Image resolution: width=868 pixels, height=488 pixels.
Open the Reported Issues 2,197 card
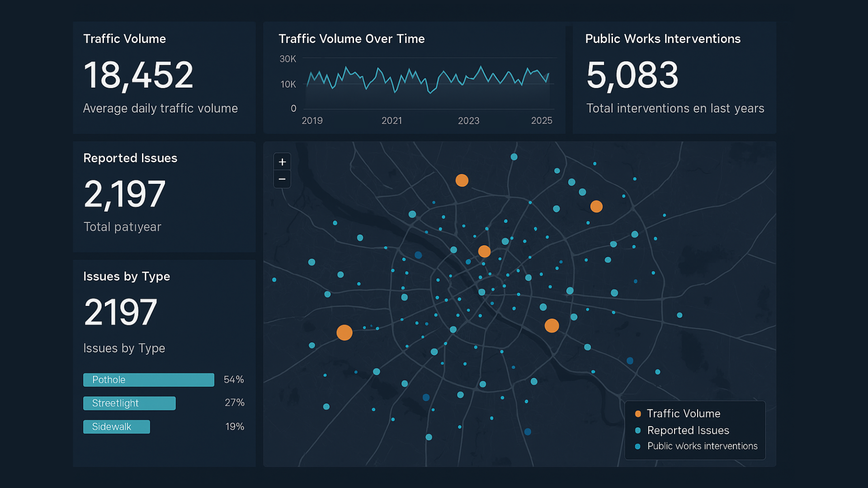click(x=164, y=197)
